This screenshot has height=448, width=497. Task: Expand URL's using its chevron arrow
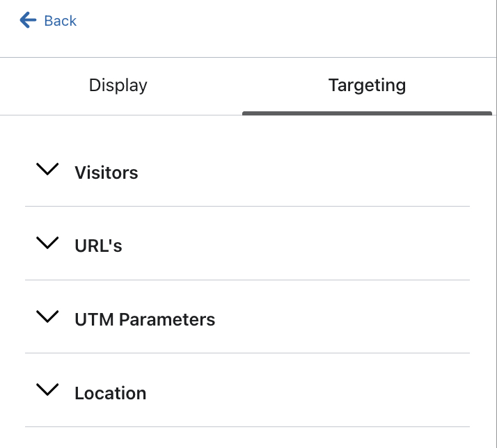pos(47,243)
